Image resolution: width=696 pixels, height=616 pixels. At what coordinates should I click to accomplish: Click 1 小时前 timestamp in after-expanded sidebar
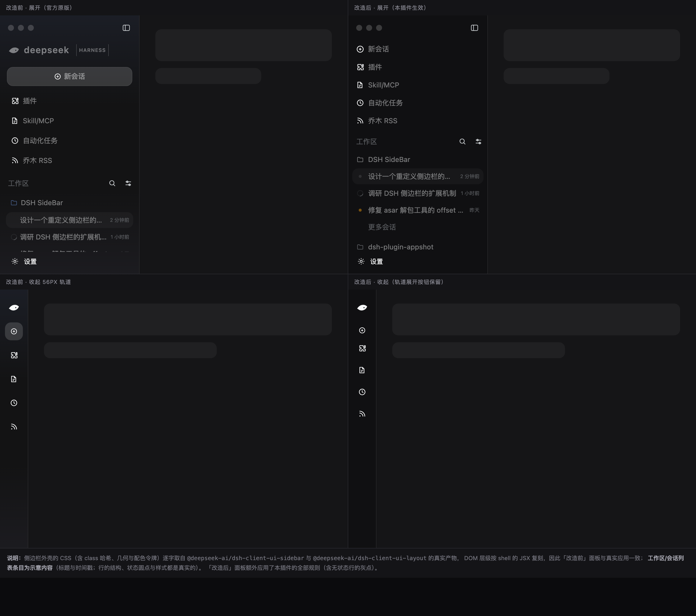[470, 193]
